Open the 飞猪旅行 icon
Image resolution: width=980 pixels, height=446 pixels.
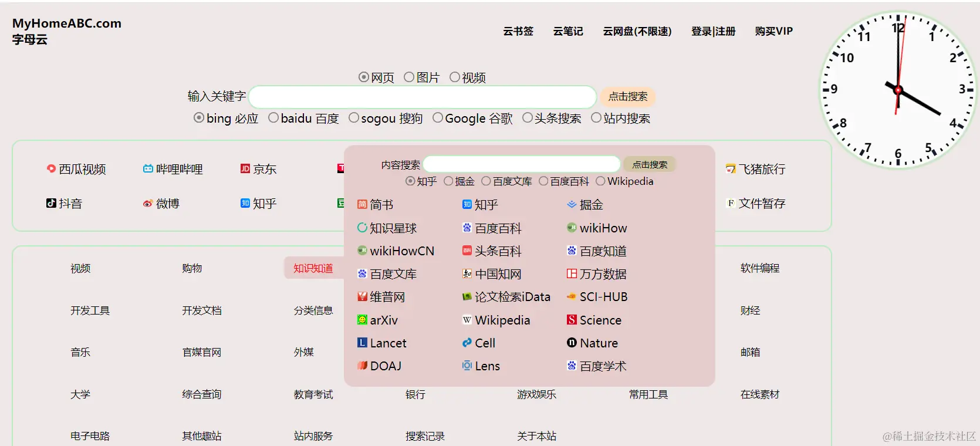pyautogui.click(x=731, y=169)
